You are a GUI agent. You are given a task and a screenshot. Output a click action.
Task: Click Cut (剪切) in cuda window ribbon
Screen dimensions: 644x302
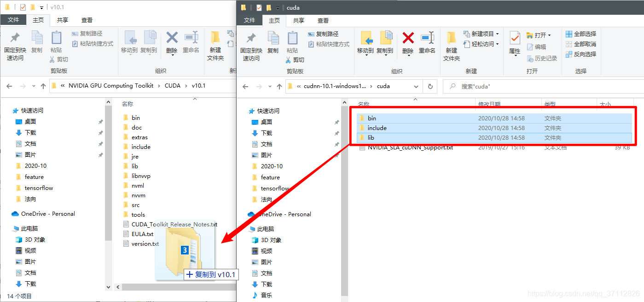click(x=294, y=60)
